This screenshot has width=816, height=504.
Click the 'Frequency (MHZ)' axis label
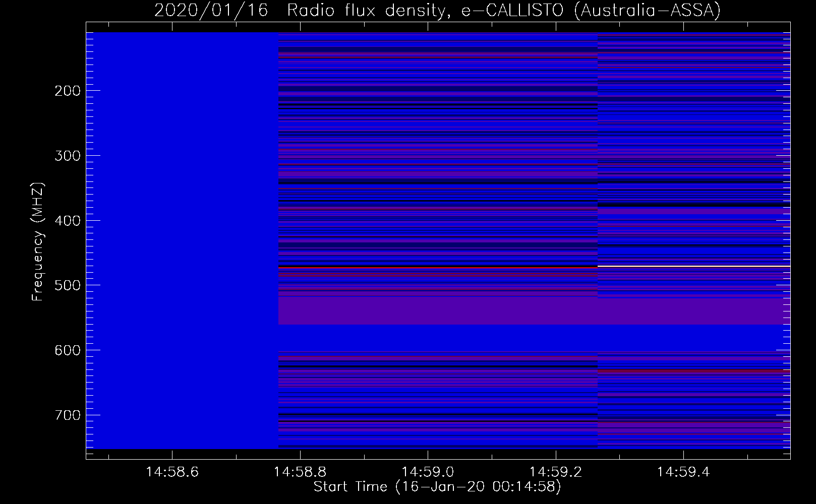pyautogui.click(x=38, y=242)
